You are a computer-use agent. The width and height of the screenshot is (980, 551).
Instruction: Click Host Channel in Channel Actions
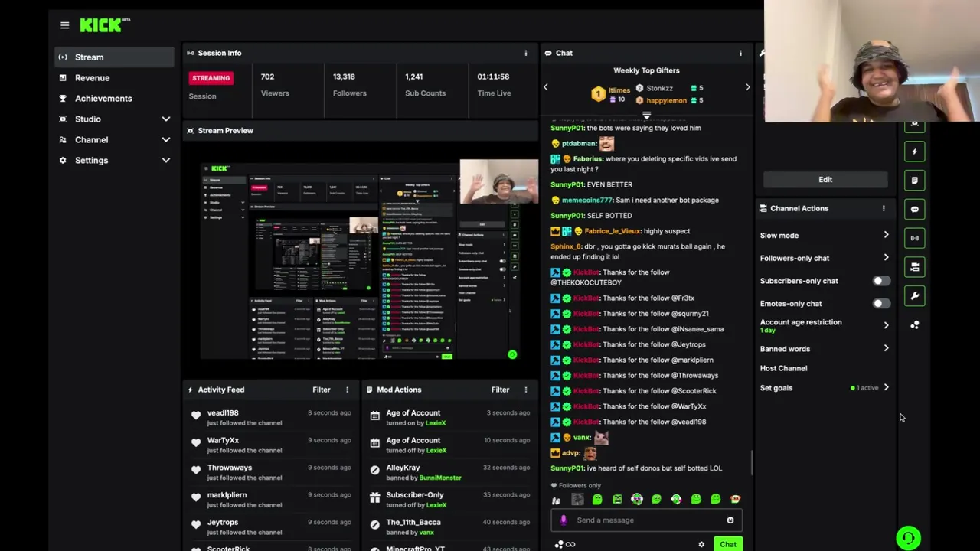click(783, 368)
